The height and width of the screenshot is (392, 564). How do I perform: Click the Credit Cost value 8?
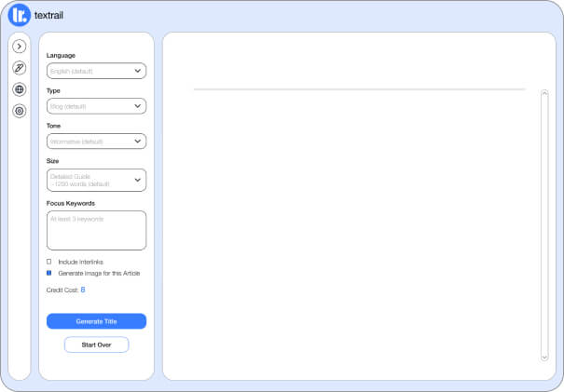tap(83, 290)
